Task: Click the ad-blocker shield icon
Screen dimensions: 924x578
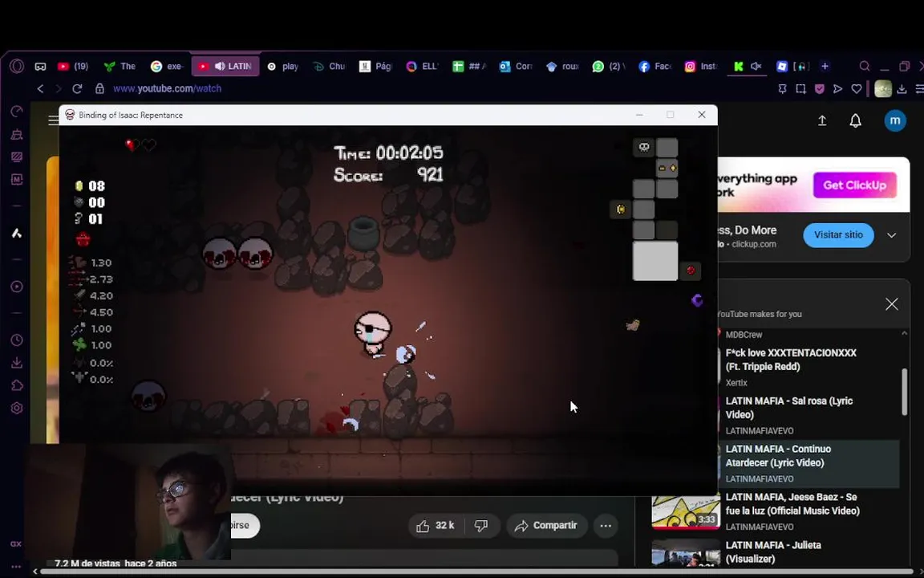Action: point(819,89)
